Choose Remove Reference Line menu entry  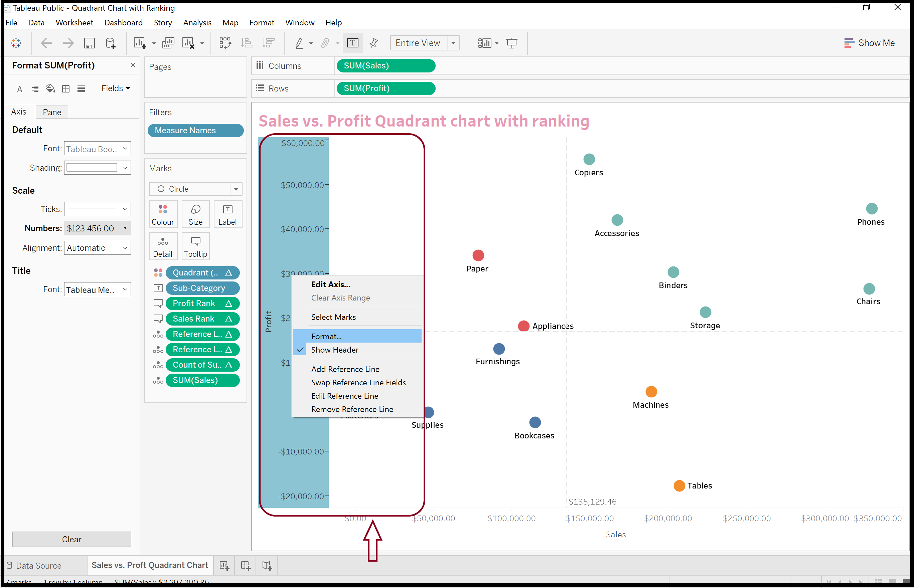pyautogui.click(x=357, y=409)
